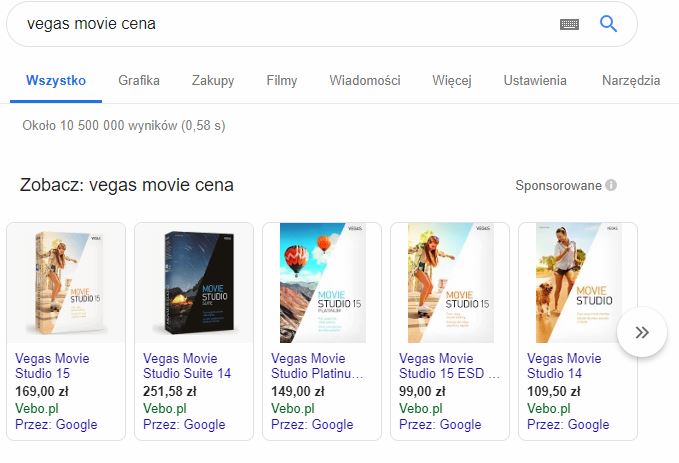Click the 109,50 zł price
The image size is (679, 463).
[553, 392]
